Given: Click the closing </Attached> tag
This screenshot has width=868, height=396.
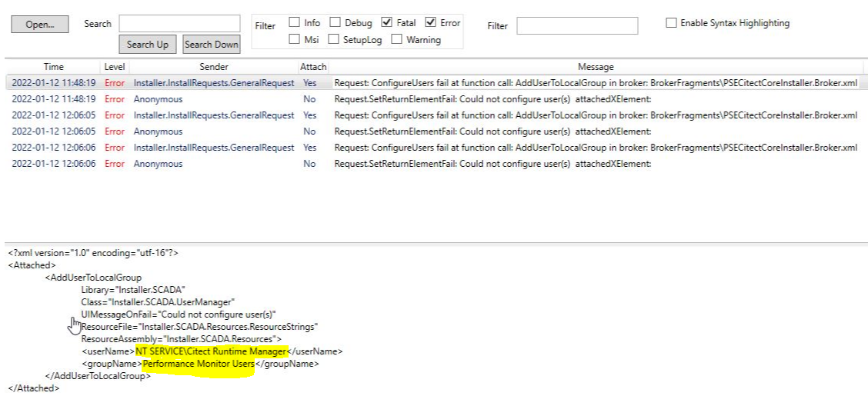Looking at the screenshot, I should pyautogui.click(x=33, y=388).
